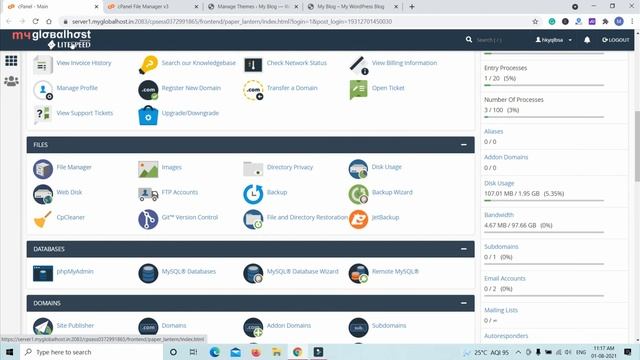This screenshot has height=360, width=640.
Task: Open the sidebar apps grid icon
Action: [x=11, y=61]
